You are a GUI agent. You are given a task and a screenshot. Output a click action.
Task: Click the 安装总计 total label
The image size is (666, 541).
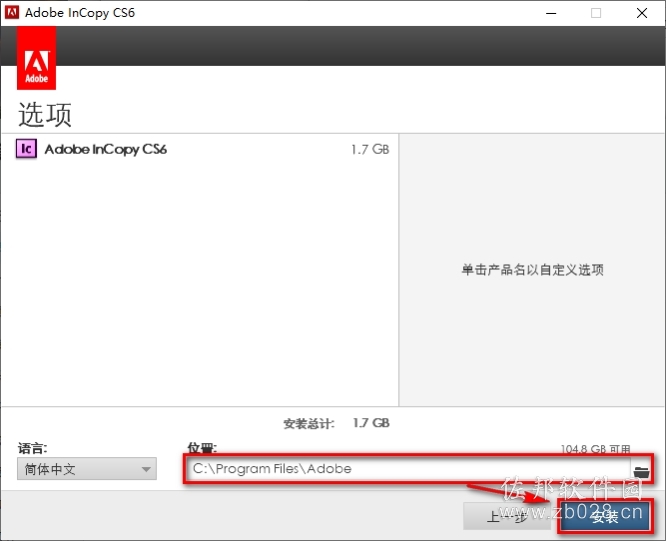(x=309, y=423)
